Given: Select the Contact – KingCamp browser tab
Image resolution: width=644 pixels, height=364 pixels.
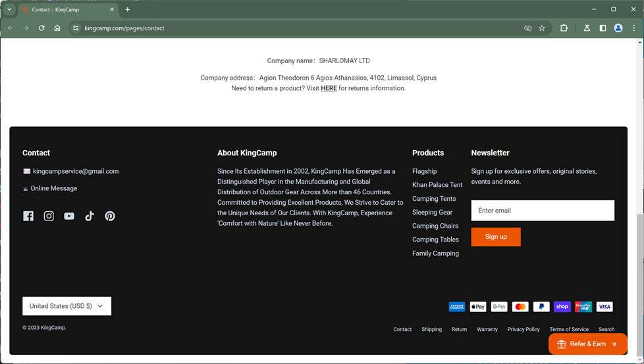Looking at the screenshot, I should [x=68, y=9].
